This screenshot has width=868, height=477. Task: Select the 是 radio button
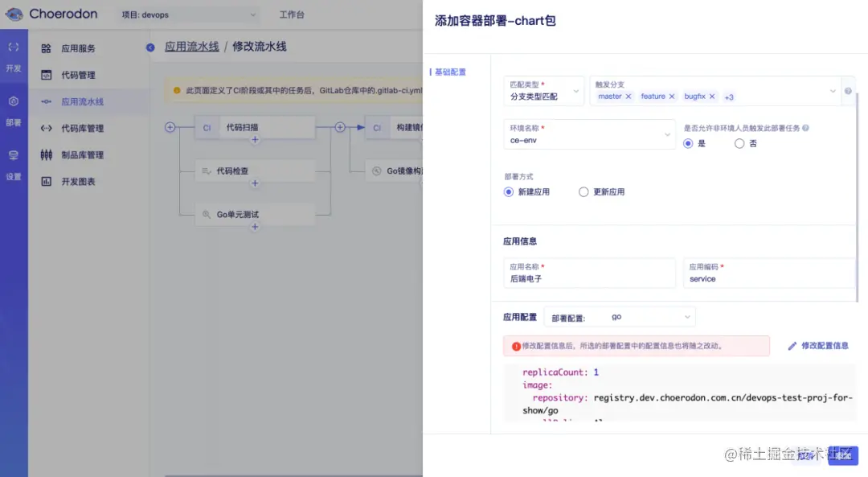tap(689, 143)
